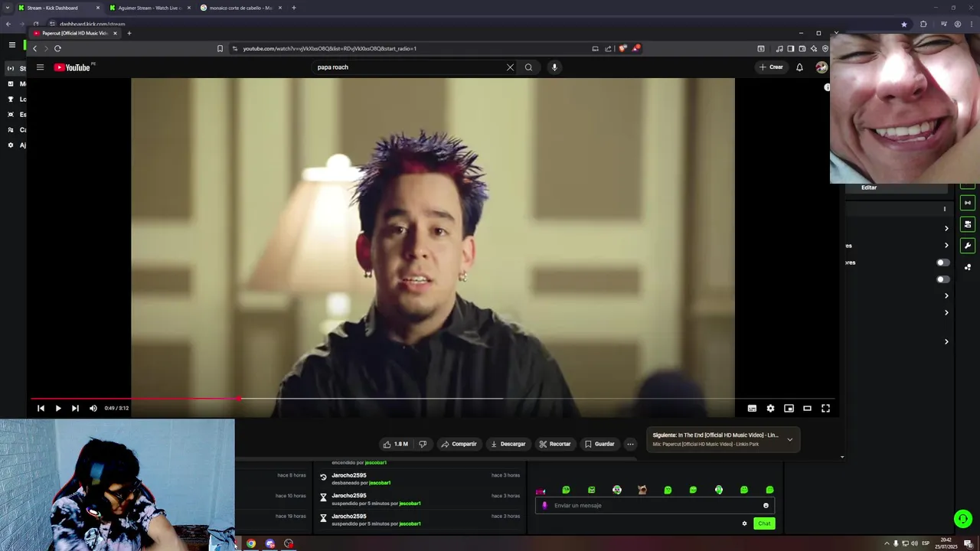Click the Guardar button
The height and width of the screenshot is (551, 980).
599,444
